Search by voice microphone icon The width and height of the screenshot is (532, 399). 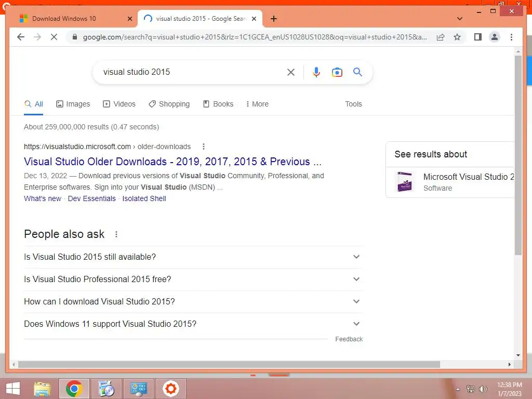tap(316, 72)
